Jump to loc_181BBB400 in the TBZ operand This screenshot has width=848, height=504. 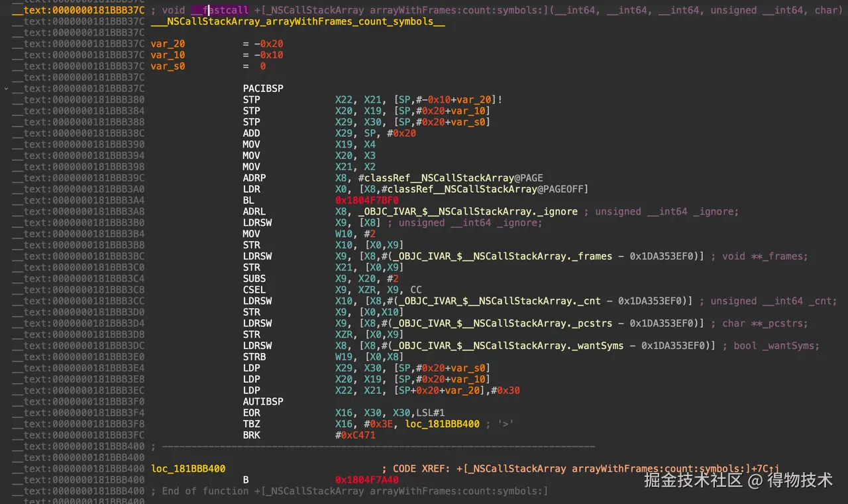[x=443, y=424]
